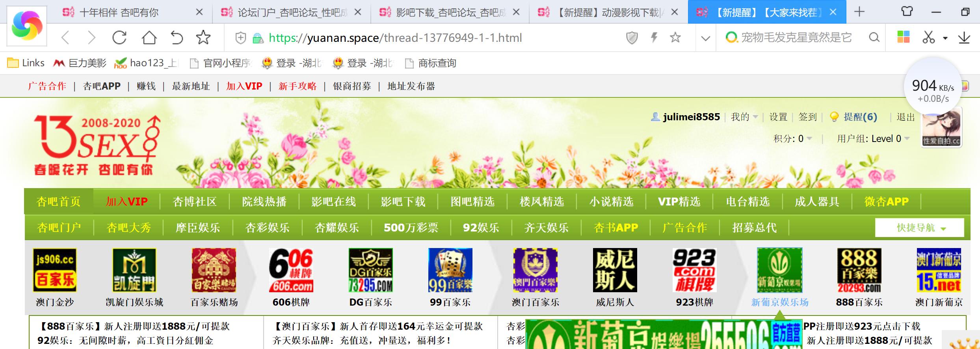
Task: Click the search magnifier icon
Action: [874, 38]
